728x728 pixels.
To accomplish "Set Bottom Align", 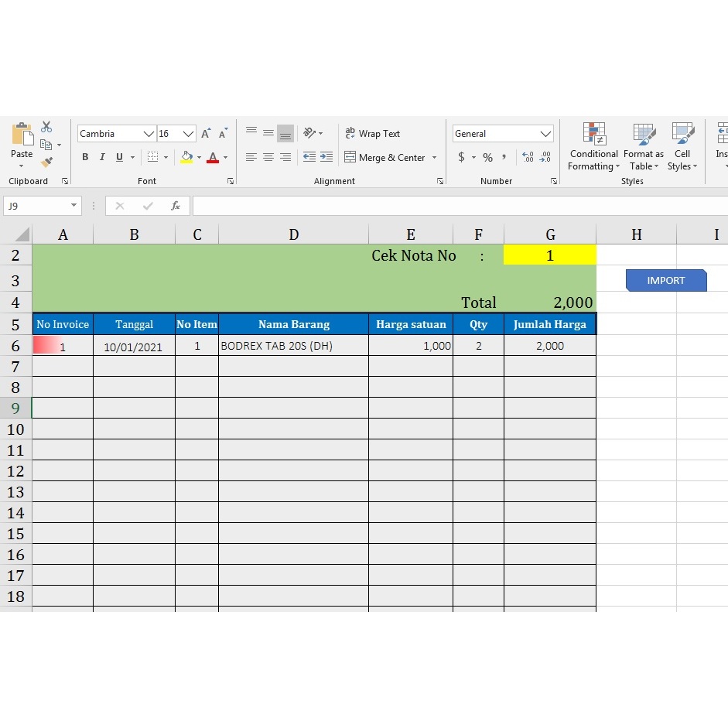I will [x=285, y=133].
